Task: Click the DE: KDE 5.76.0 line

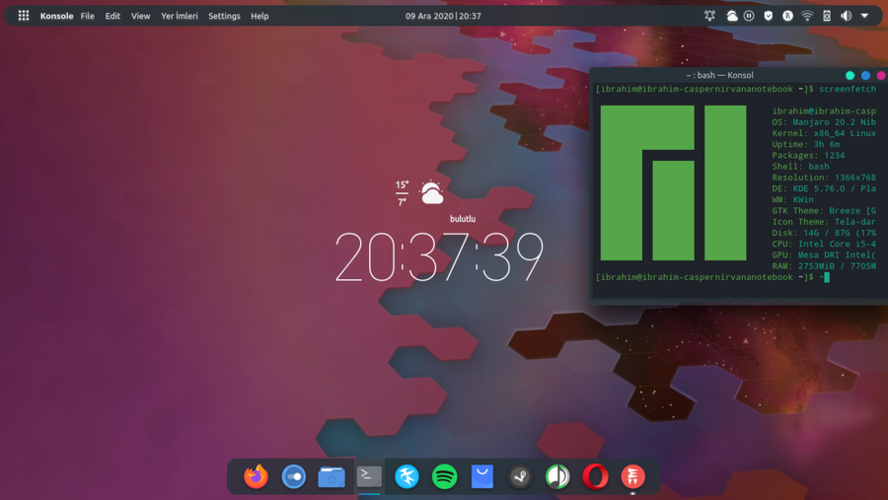Action: (824, 189)
